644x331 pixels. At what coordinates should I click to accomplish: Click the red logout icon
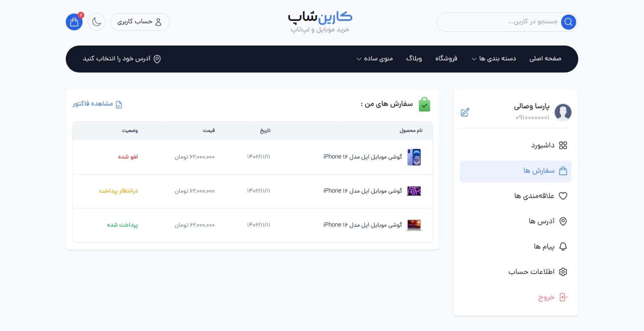(x=563, y=297)
